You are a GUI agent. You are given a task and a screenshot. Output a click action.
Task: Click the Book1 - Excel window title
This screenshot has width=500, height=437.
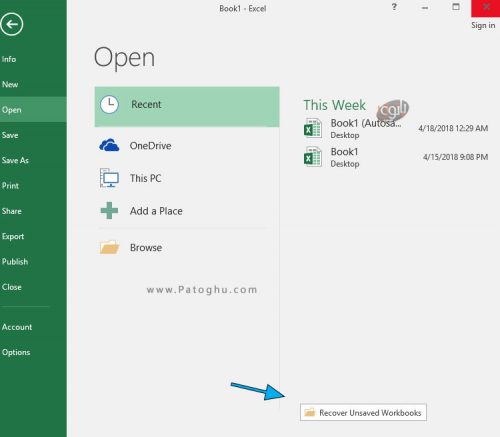pos(243,8)
